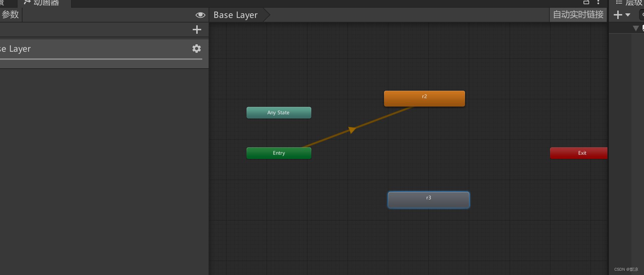Switch to the 参数 parameters tab
Screen dimensions: 644x275
coord(11,14)
